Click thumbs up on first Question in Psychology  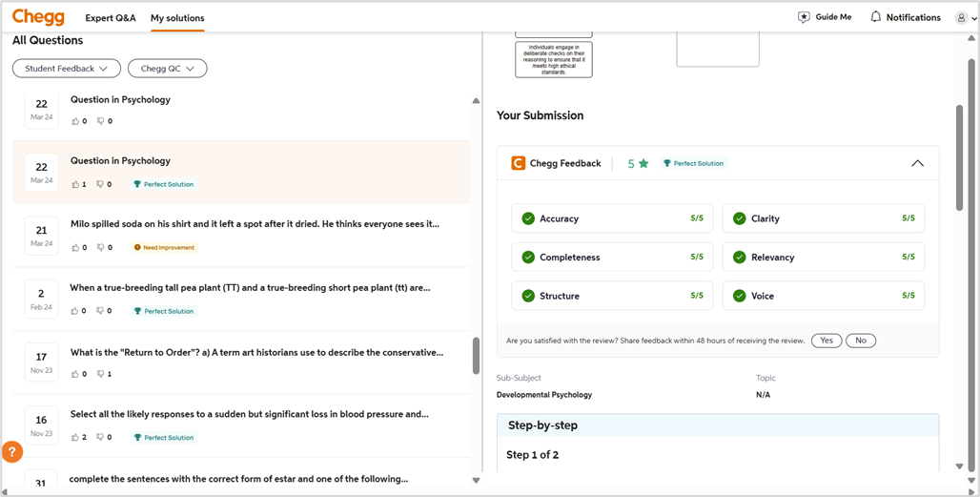point(75,121)
